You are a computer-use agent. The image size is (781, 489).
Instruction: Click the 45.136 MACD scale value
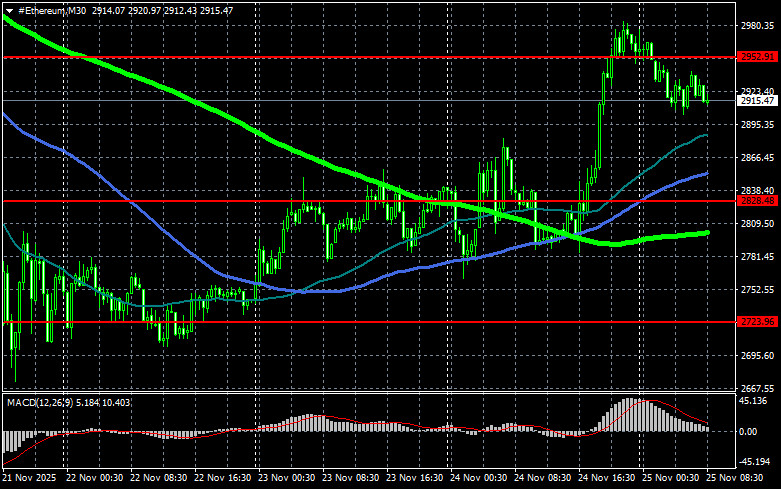[x=753, y=401]
